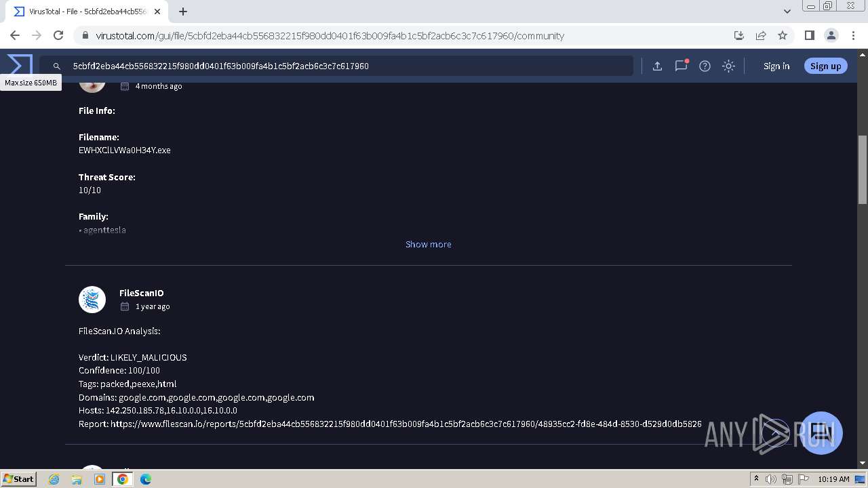Open the network tray icon
Screen dimensions: 868x488
click(x=787, y=479)
